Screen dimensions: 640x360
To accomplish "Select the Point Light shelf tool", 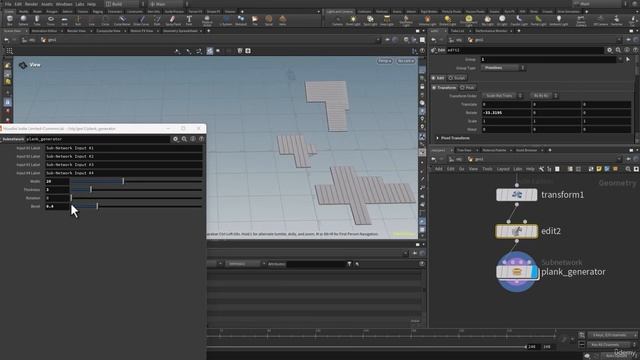I will (353, 20).
